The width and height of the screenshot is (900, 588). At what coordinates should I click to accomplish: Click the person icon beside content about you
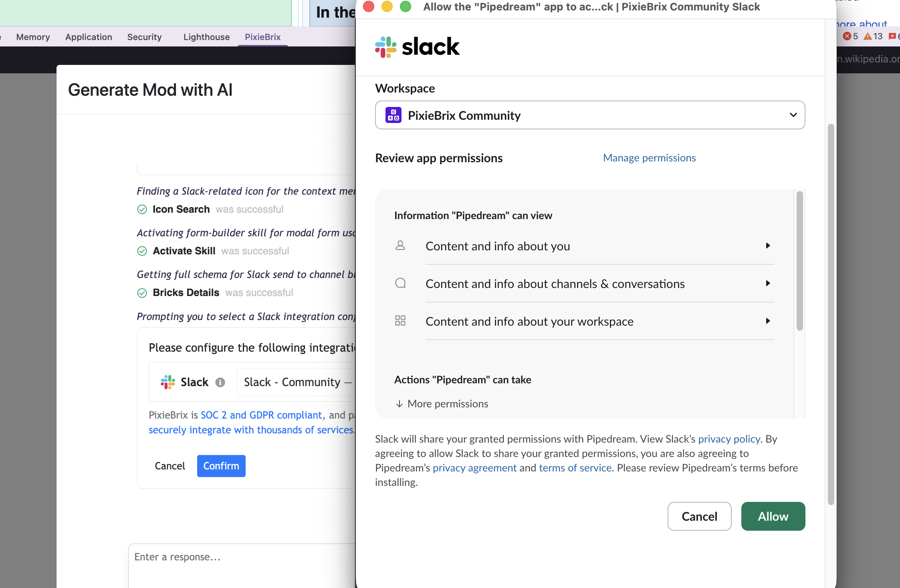(x=400, y=246)
